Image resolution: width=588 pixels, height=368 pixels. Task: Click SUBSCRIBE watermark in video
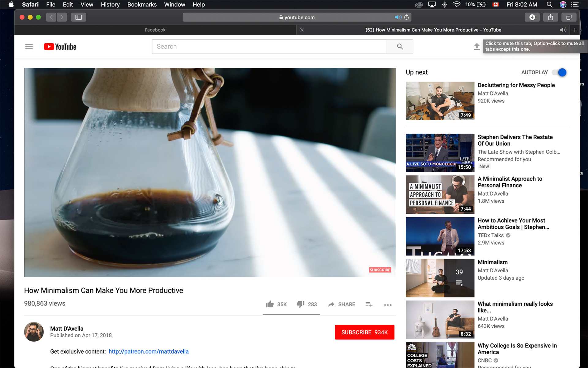[x=380, y=270]
